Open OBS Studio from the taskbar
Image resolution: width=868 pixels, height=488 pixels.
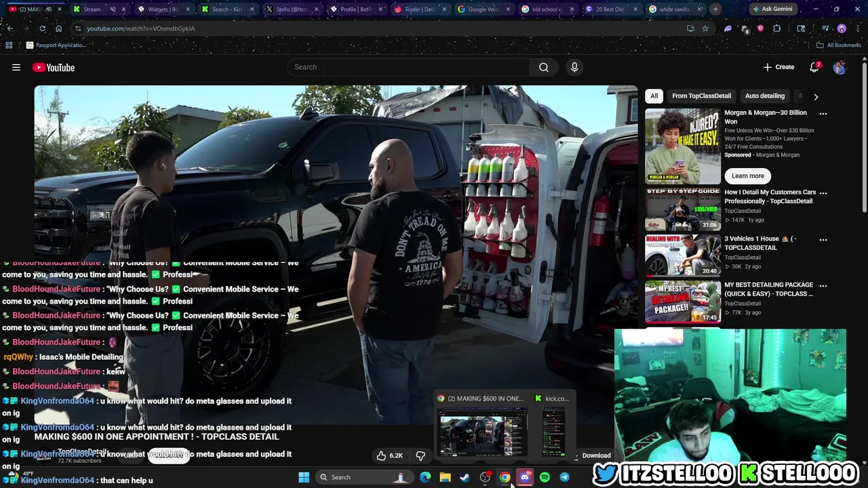coord(485,477)
